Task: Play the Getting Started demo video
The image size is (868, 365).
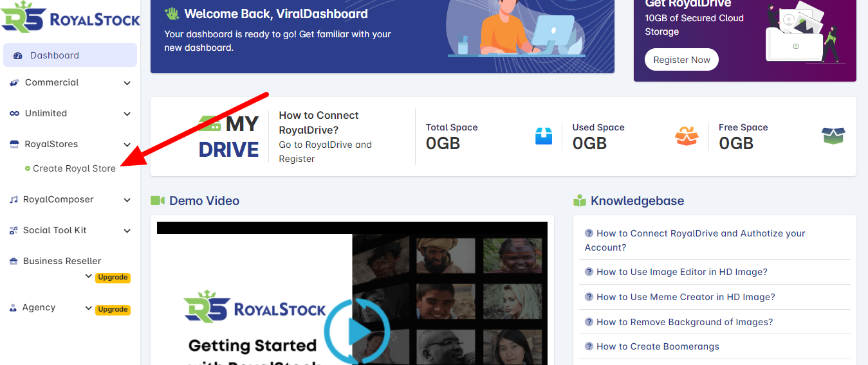Action: 357,332
